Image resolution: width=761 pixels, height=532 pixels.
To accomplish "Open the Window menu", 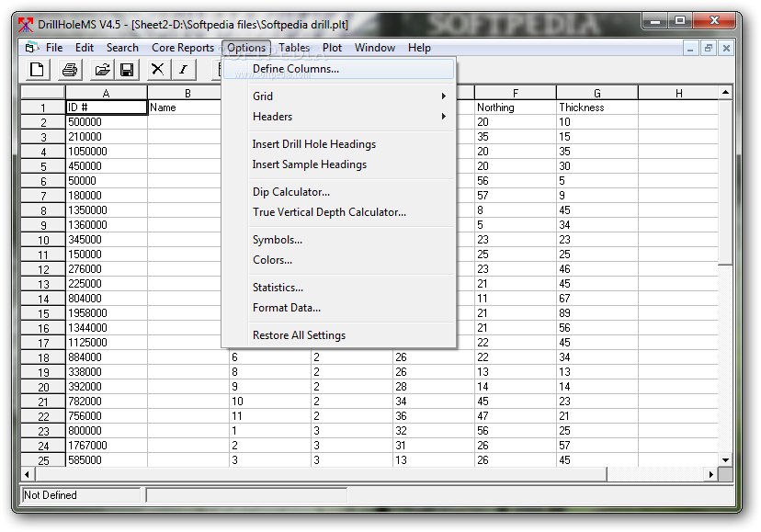I will pyautogui.click(x=375, y=48).
